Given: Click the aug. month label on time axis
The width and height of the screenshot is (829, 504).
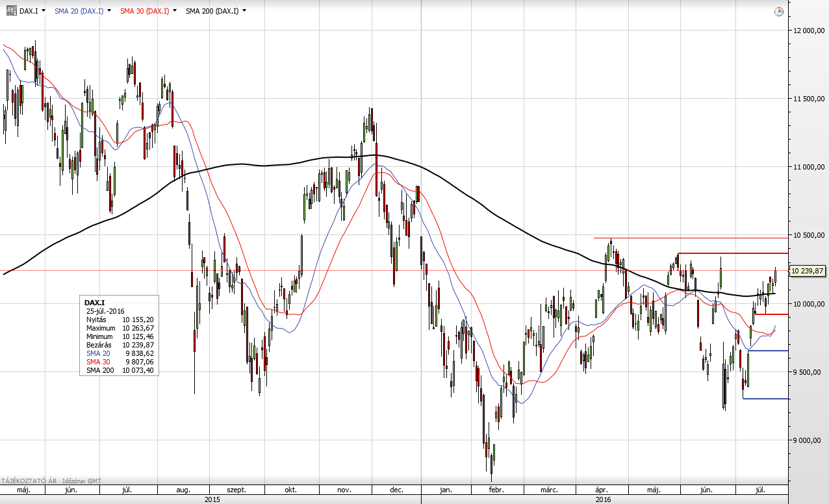Looking at the screenshot, I should pyautogui.click(x=183, y=489).
